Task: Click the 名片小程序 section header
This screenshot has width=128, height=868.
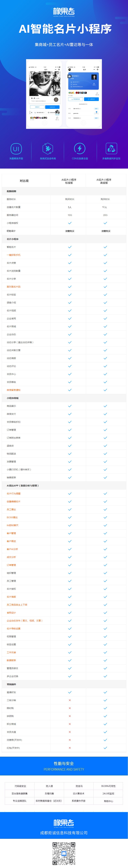Action: tap(12, 239)
